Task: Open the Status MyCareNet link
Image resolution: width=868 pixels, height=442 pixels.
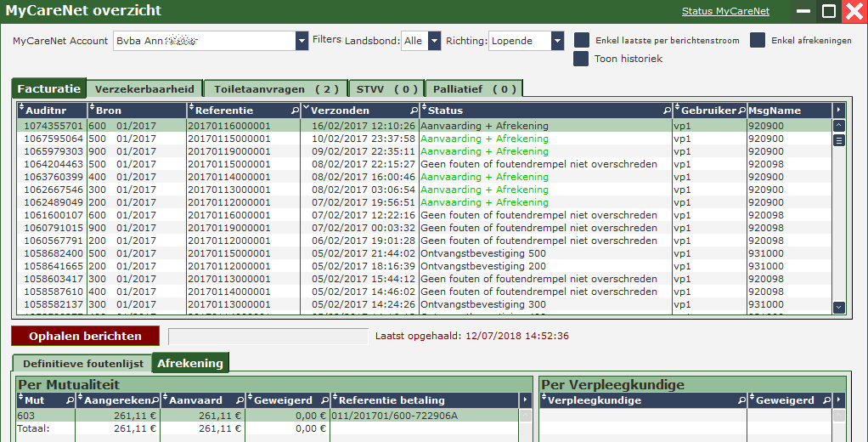Action: [725, 11]
